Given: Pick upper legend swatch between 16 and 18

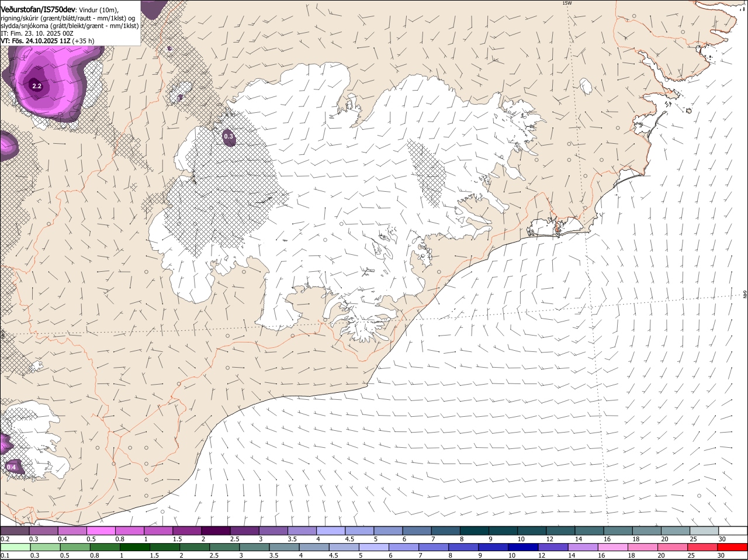Looking at the screenshot, I should point(619,531).
